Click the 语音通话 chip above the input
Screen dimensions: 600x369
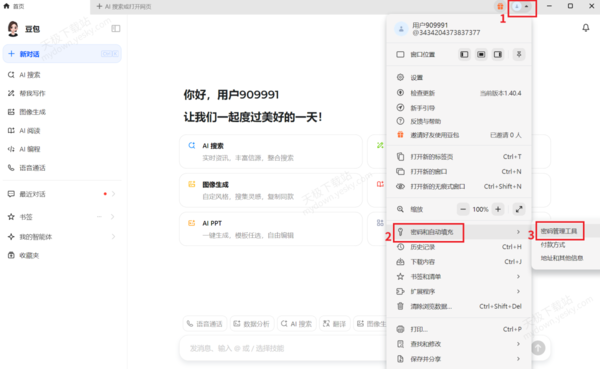coord(205,324)
